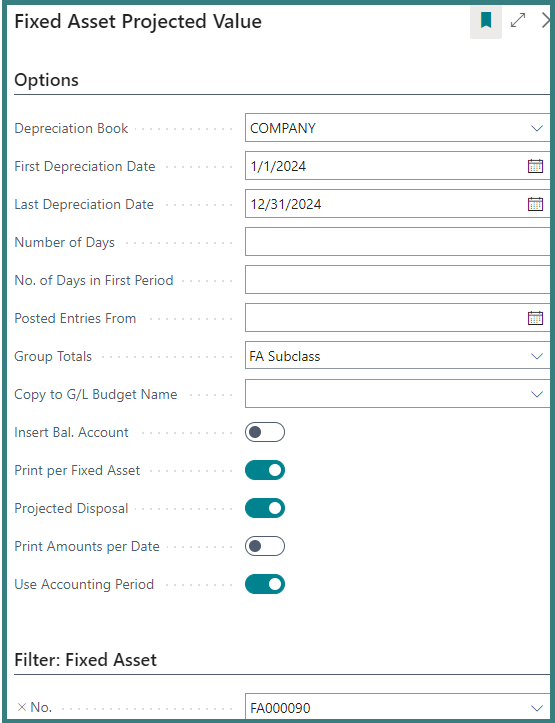
Task: Open the Group Totals dropdown
Action: tap(537, 356)
